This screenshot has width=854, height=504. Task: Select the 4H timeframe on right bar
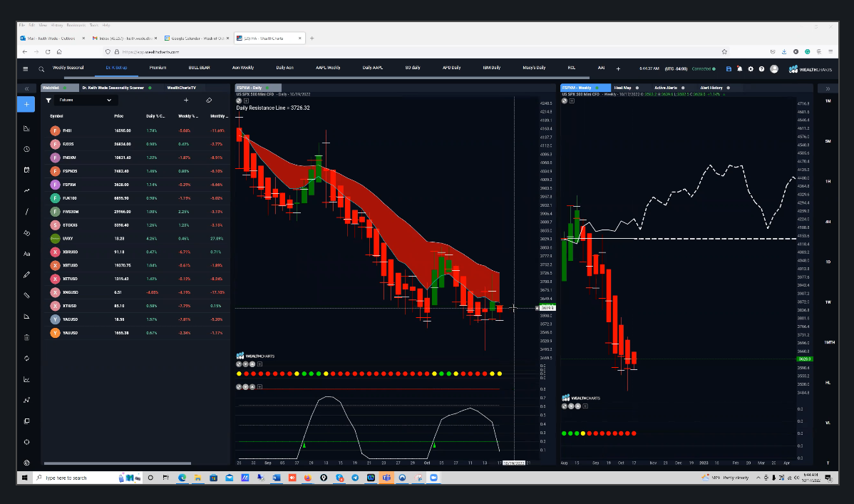[x=828, y=222]
